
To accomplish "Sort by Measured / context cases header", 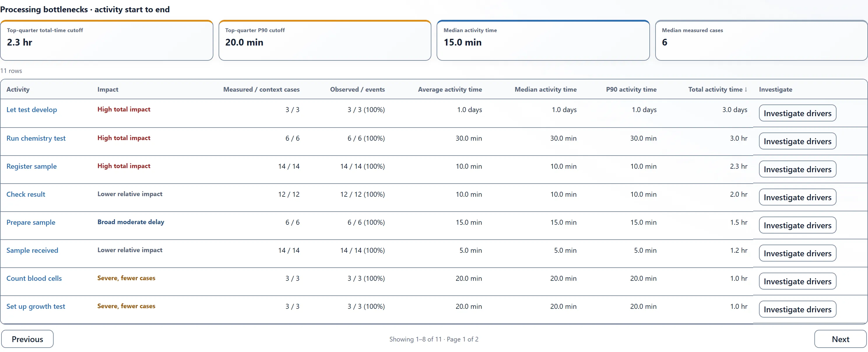I will [261, 89].
